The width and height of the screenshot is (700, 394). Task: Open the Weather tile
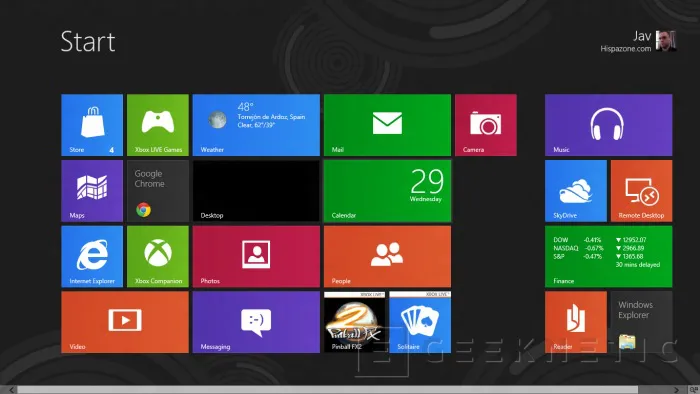pyautogui.click(x=256, y=125)
